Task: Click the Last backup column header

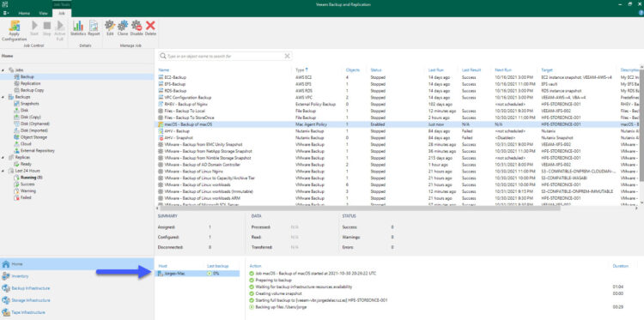Action: pyautogui.click(x=218, y=266)
